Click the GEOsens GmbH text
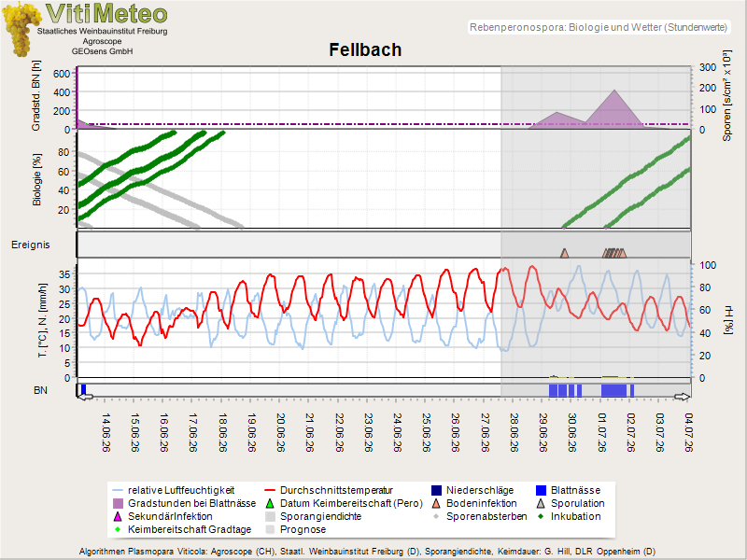The width and height of the screenshot is (747, 560). 103,51
